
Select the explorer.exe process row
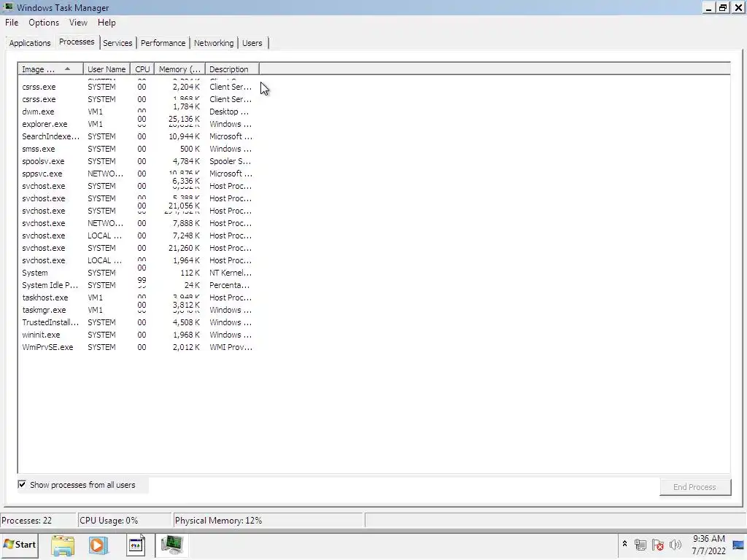click(137, 124)
